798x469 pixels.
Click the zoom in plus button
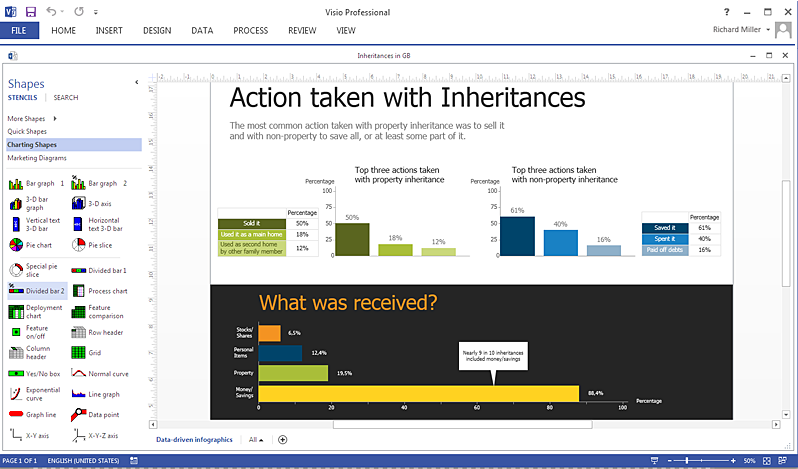tap(733, 460)
